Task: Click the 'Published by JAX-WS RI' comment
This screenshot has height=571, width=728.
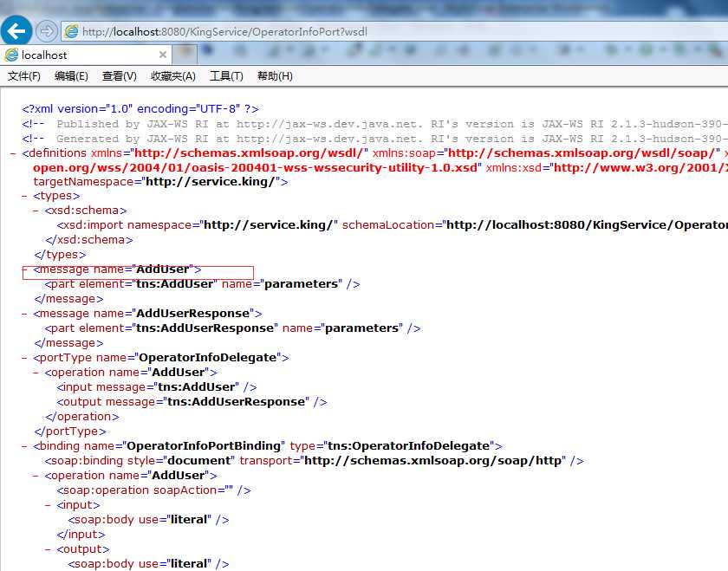Action: [x=374, y=124]
